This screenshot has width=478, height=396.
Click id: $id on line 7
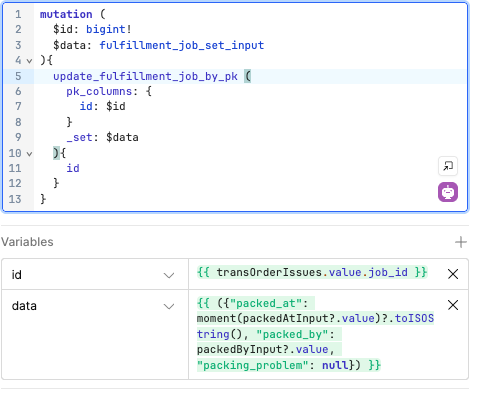click(x=102, y=106)
